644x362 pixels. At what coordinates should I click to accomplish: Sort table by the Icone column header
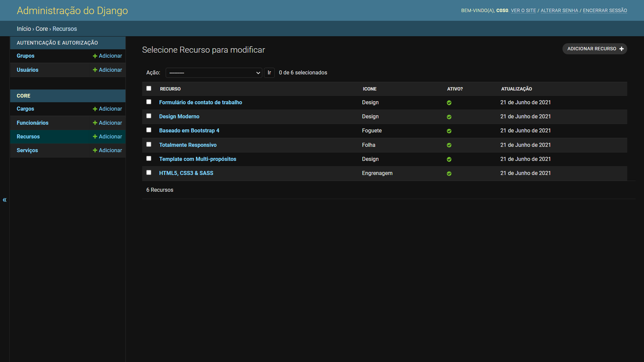[x=370, y=89]
